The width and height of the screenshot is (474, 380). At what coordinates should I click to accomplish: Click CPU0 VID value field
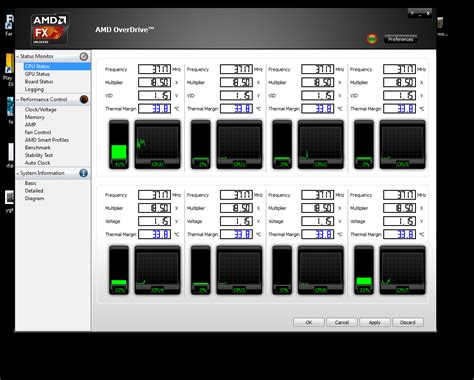click(x=155, y=96)
